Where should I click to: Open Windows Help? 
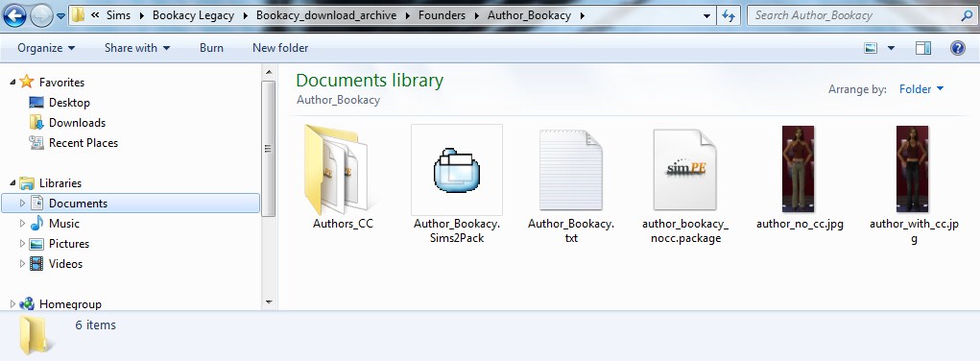pos(958,48)
